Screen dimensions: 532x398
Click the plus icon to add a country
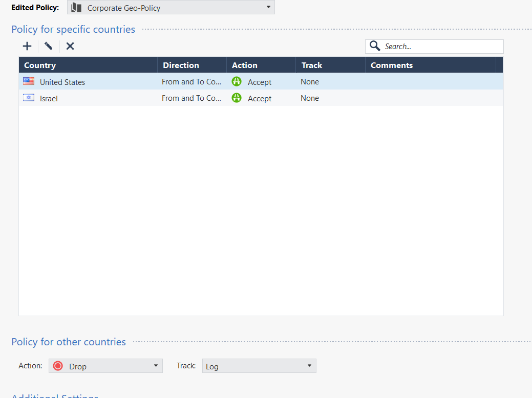[27, 46]
